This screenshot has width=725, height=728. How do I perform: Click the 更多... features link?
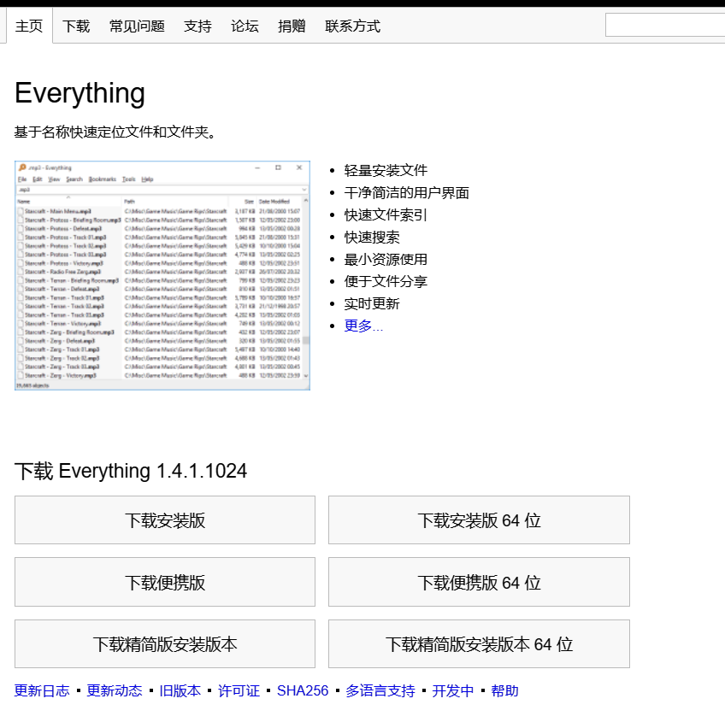tap(363, 326)
